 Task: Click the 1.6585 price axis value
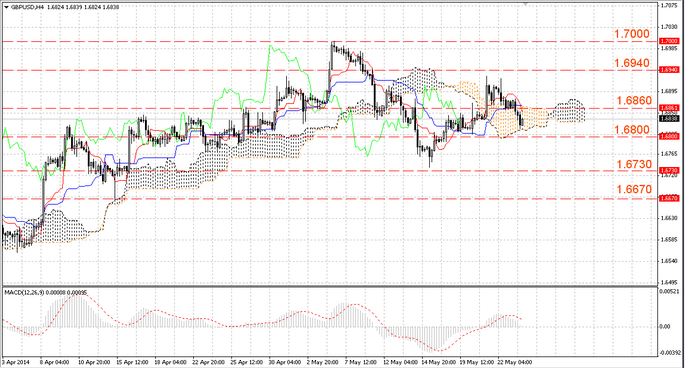click(x=669, y=240)
